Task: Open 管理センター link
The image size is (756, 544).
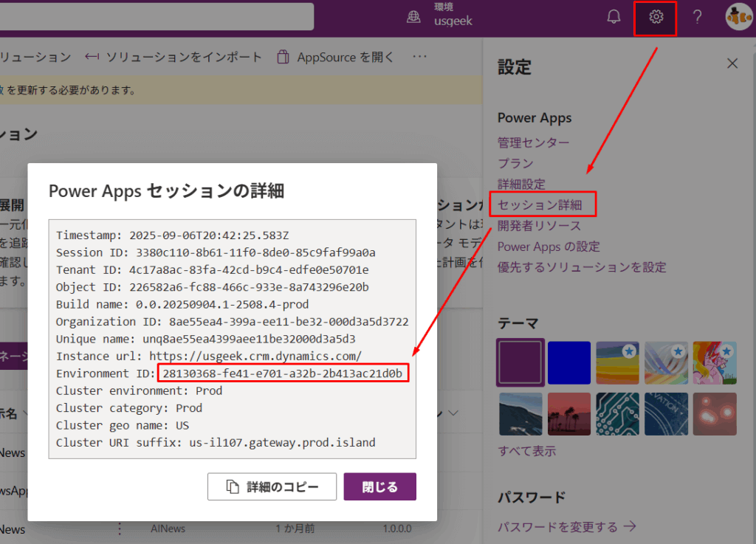Action: (x=533, y=142)
